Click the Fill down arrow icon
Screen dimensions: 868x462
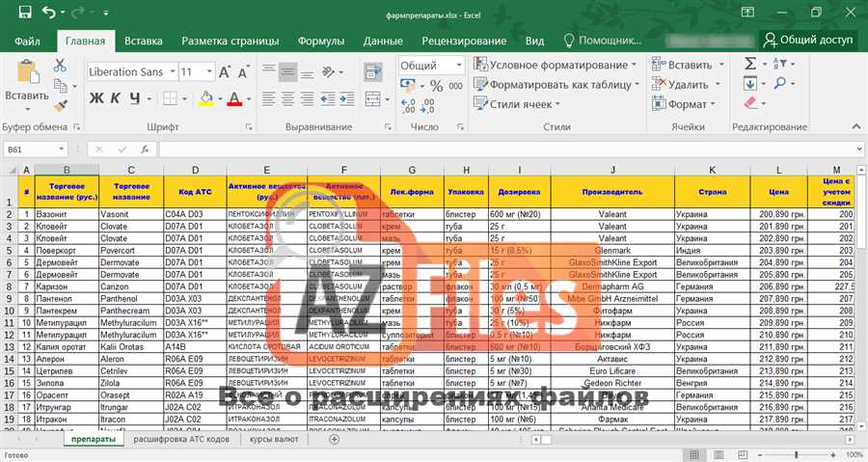point(750,84)
